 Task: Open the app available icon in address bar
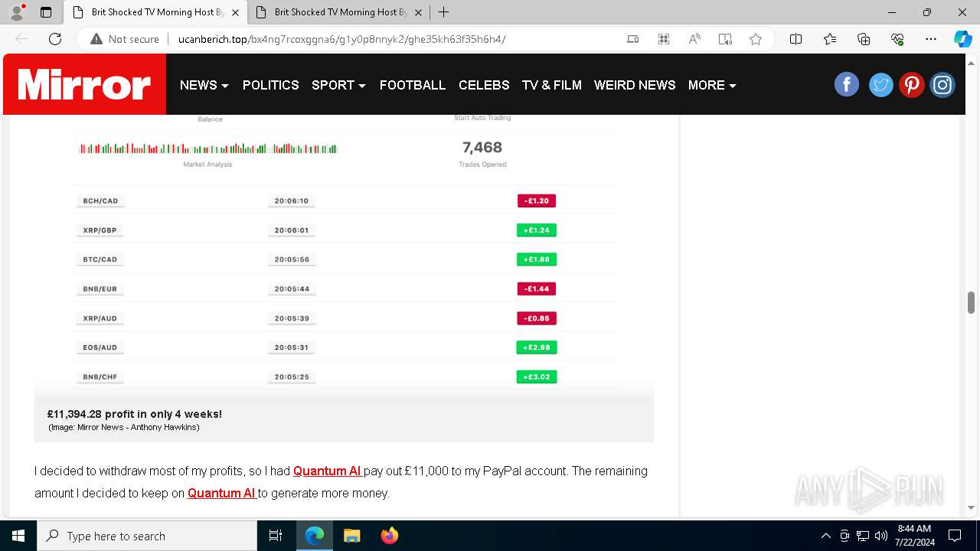pyautogui.click(x=633, y=39)
